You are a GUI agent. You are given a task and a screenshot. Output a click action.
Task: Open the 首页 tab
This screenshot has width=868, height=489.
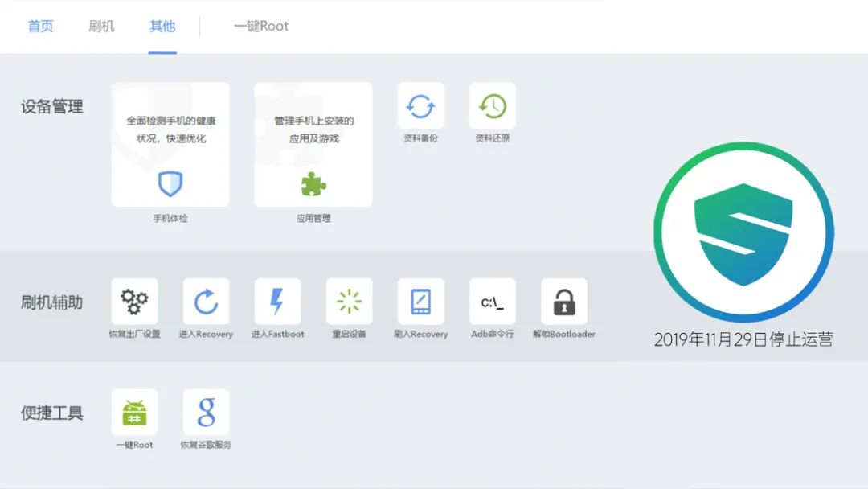(40, 26)
